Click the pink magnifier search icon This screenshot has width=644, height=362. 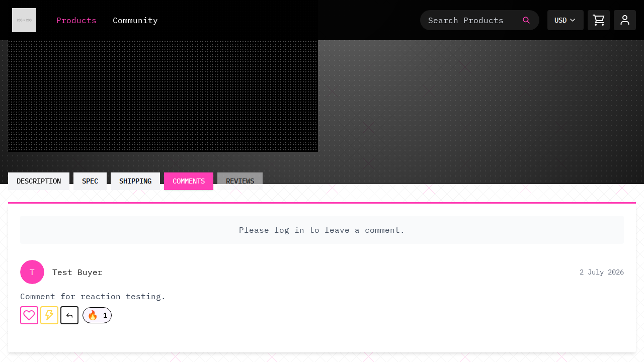point(526,20)
